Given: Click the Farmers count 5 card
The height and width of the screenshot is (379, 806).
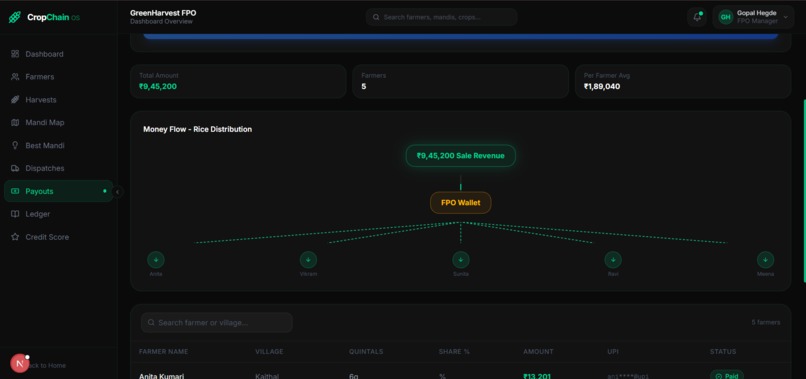Looking at the screenshot, I should (461, 81).
